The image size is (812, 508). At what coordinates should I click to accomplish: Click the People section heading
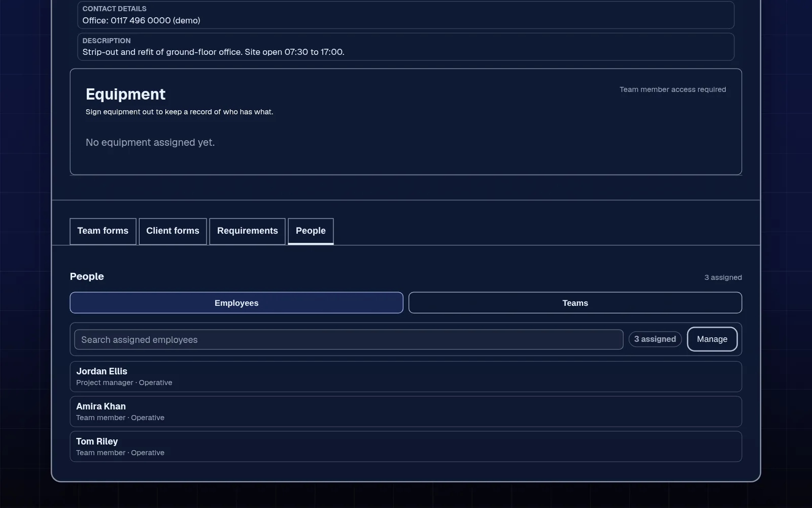[87, 276]
